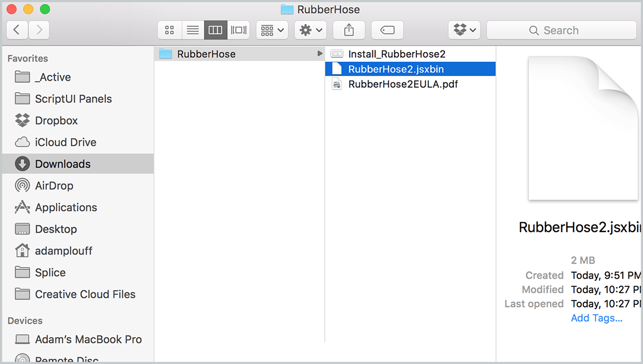
Task: Open the gear Action menu
Action: (310, 30)
